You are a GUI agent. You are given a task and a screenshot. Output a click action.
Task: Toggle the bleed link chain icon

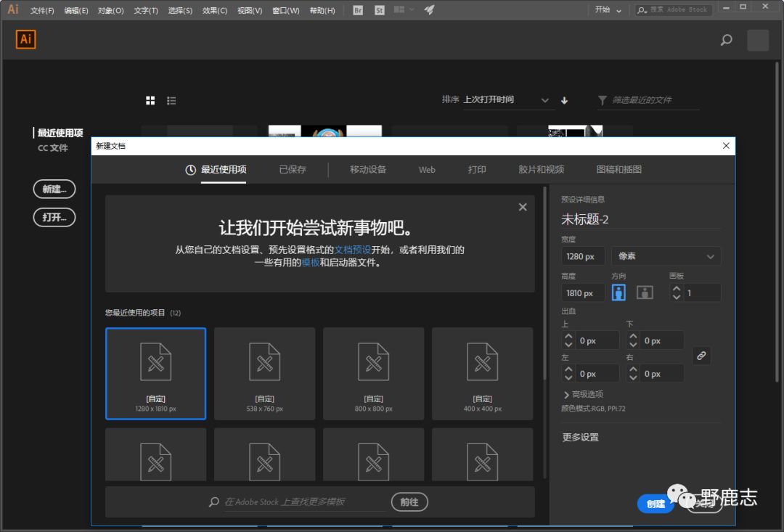(701, 356)
